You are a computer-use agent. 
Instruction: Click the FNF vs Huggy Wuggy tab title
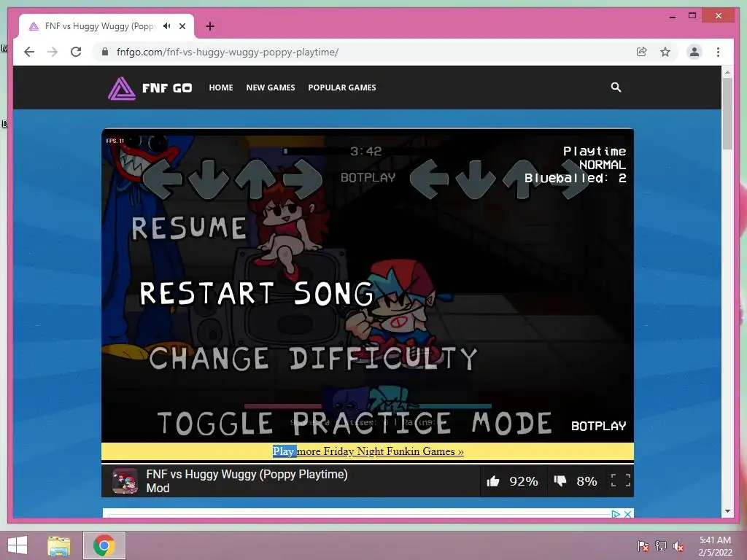(x=100, y=26)
